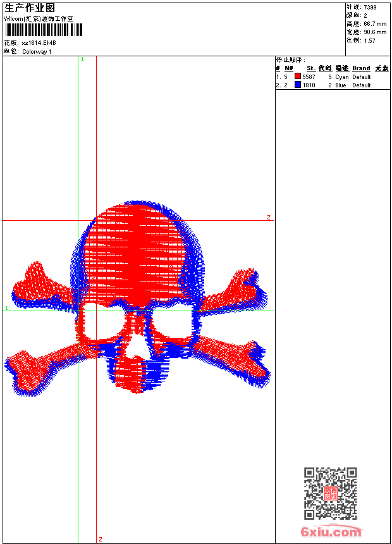The image size is (392, 544).
Task: Select the Cyan row in stop sequence
Action: (341, 77)
